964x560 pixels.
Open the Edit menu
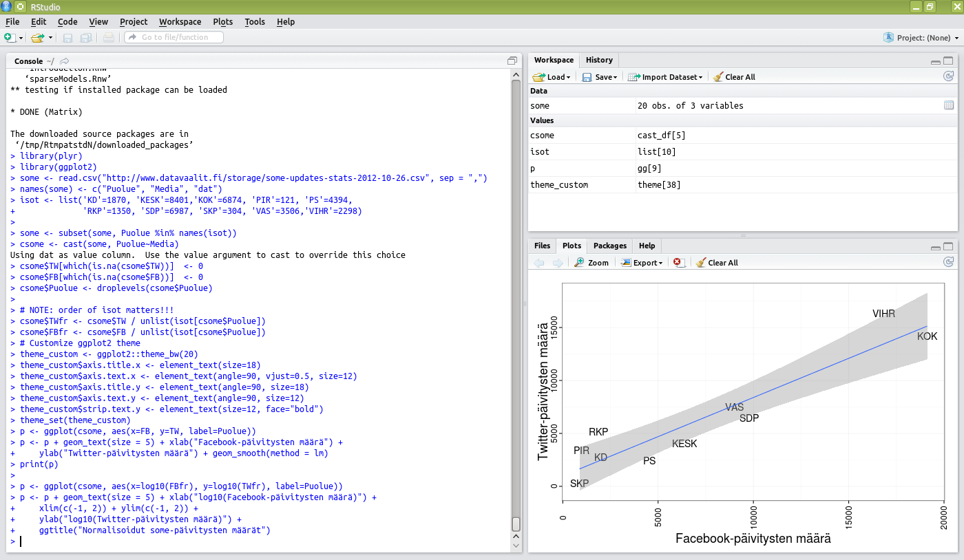point(39,22)
